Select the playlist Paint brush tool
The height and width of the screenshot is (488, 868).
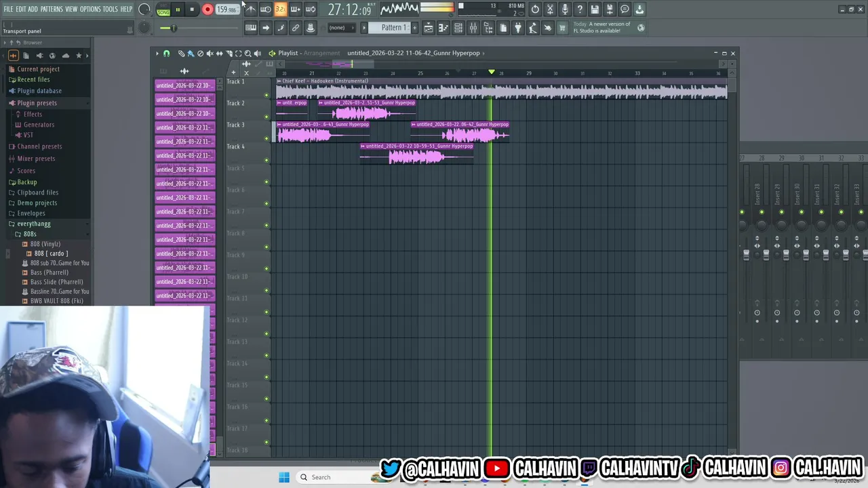(x=191, y=53)
